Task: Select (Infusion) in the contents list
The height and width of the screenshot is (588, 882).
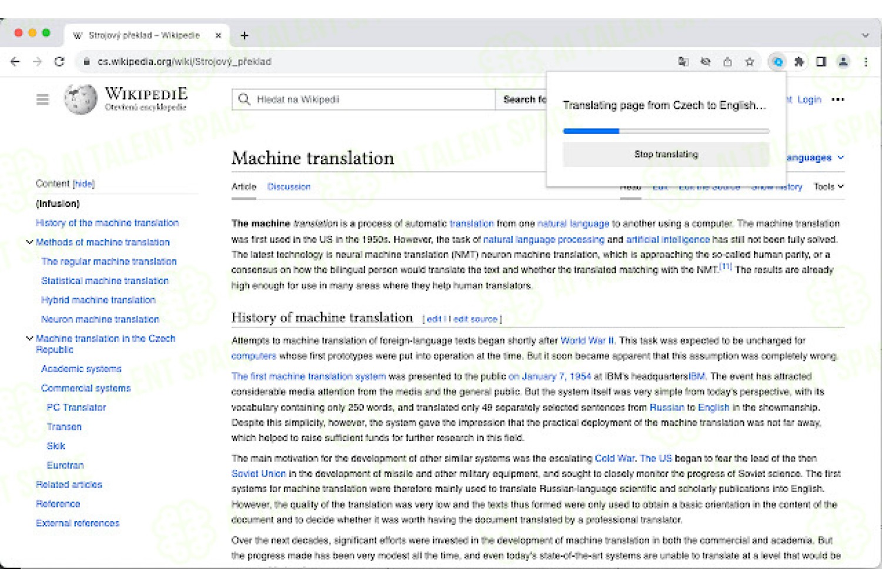Action: click(x=58, y=203)
